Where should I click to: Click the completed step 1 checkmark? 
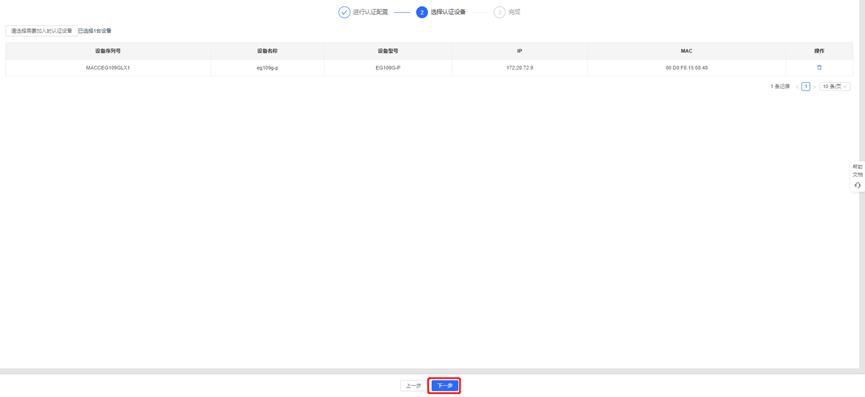click(x=344, y=12)
